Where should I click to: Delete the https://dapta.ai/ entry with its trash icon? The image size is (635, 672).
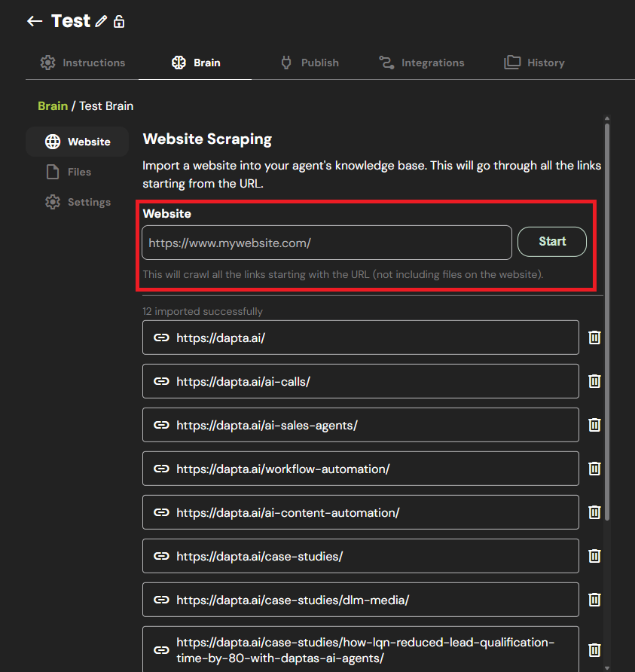(594, 338)
